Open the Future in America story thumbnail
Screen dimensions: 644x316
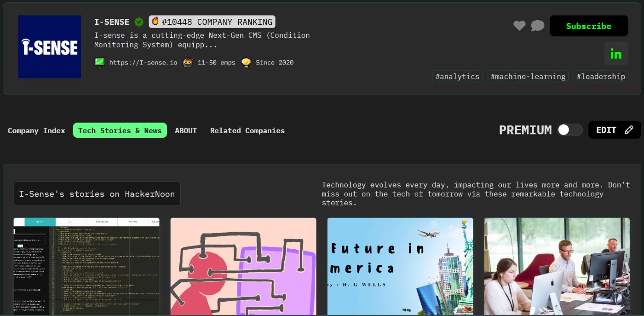pyautogui.click(x=400, y=266)
